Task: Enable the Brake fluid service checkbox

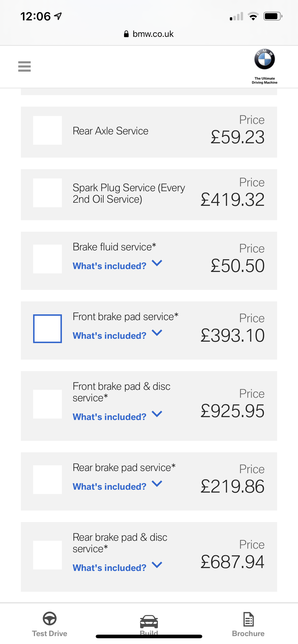Action: pos(47,259)
